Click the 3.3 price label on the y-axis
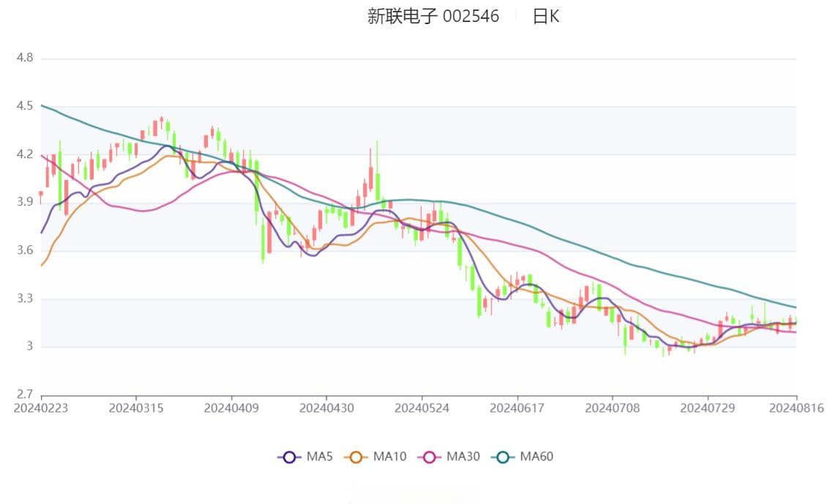This screenshot has width=830, height=504. [25, 298]
